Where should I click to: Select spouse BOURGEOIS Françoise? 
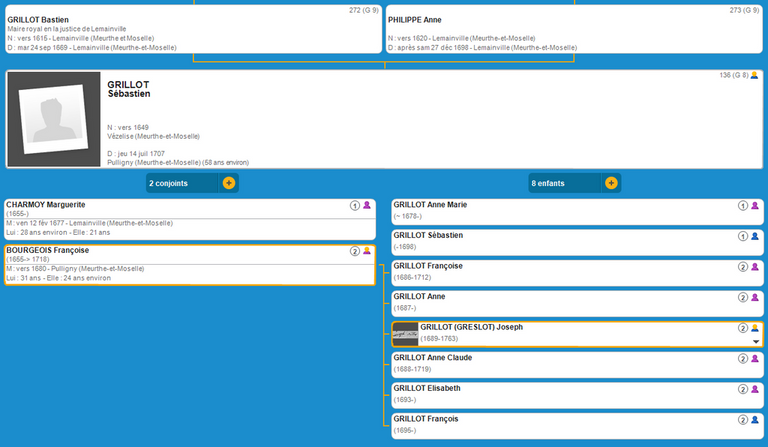coord(48,250)
